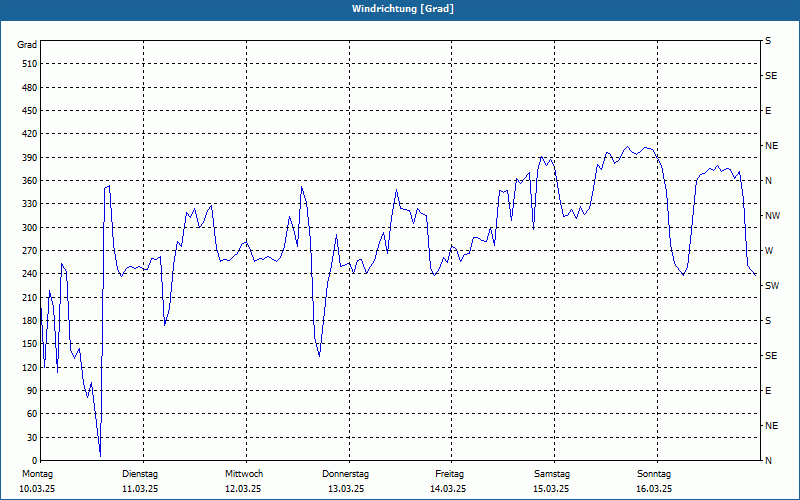Select the 330 y-axis value

pyautogui.click(x=30, y=204)
